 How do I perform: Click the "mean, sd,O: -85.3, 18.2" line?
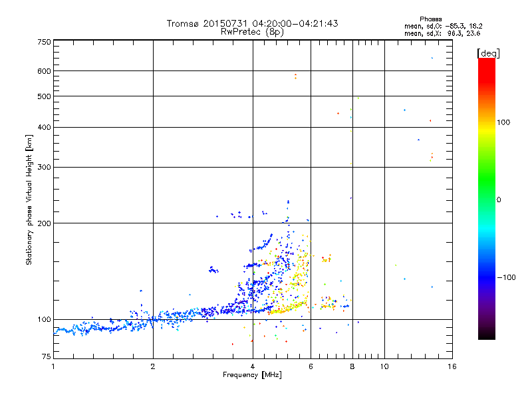(x=443, y=27)
